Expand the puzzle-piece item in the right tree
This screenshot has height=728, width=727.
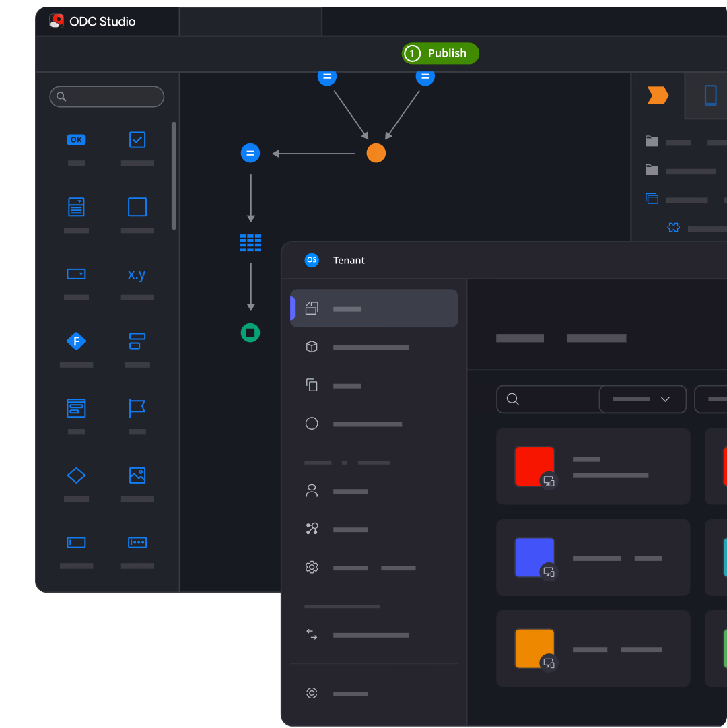673,227
